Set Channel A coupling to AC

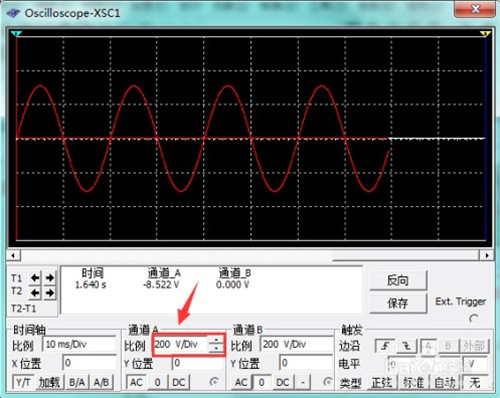pyautogui.click(x=136, y=382)
